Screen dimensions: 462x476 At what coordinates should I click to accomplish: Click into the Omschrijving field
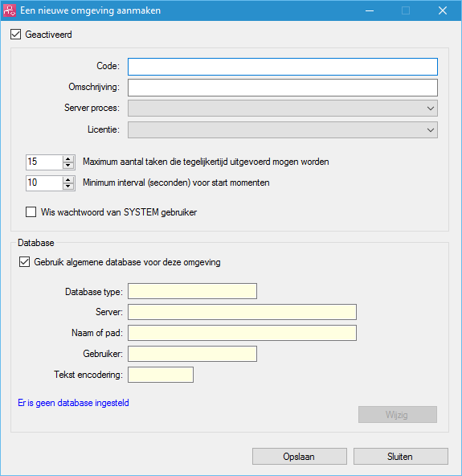tap(282, 88)
